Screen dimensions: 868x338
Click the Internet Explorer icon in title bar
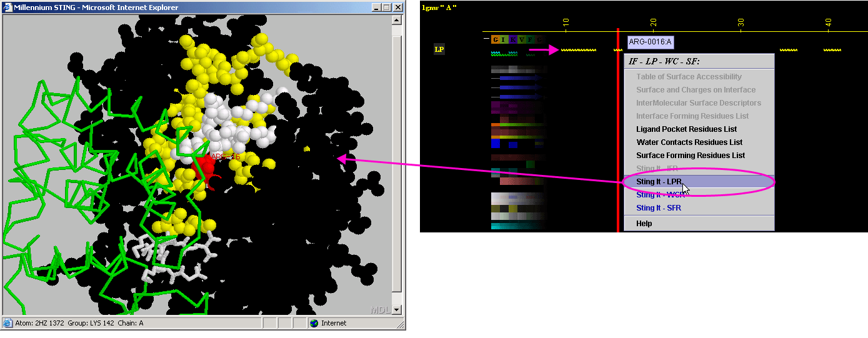[7, 7]
